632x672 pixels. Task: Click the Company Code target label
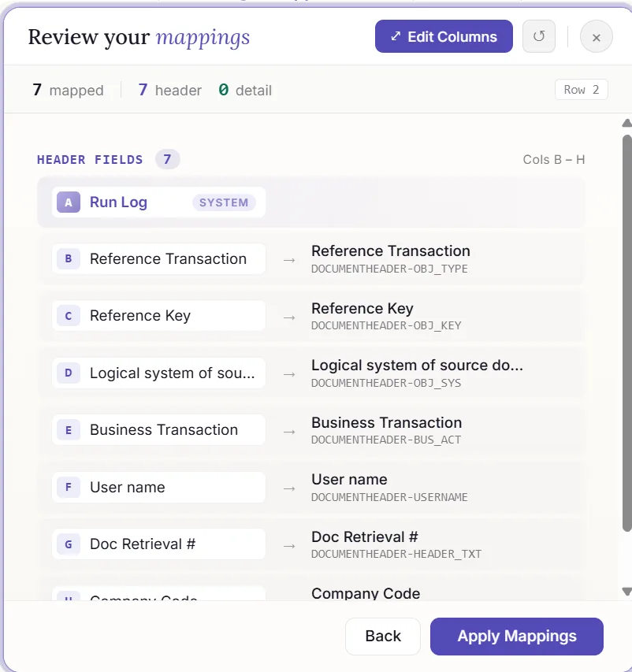[366, 593]
